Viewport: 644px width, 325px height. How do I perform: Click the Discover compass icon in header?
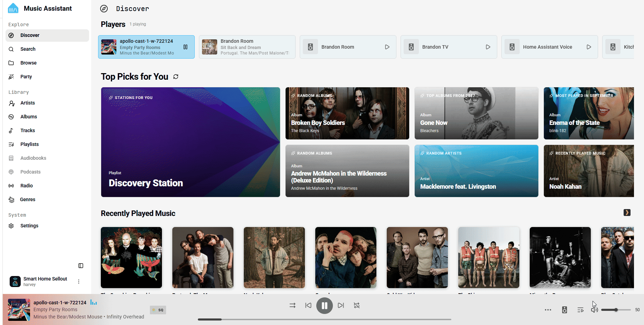point(104,9)
